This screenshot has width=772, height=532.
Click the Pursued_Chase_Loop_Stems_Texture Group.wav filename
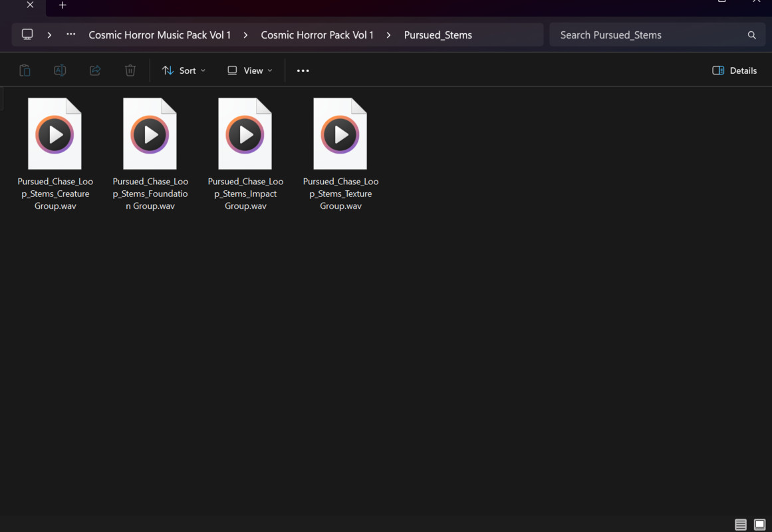pos(340,194)
